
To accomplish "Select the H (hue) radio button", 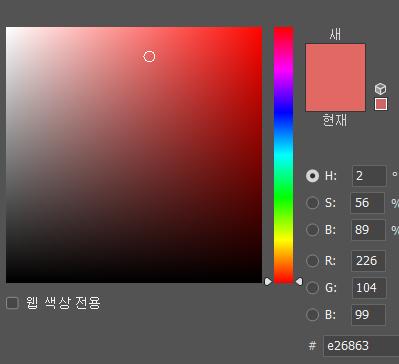I will 312,176.
